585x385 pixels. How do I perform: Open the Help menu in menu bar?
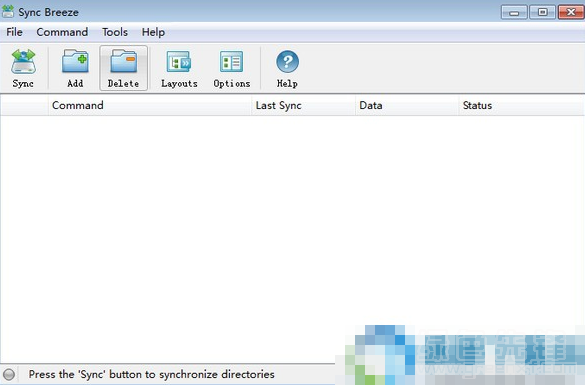pos(153,32)
